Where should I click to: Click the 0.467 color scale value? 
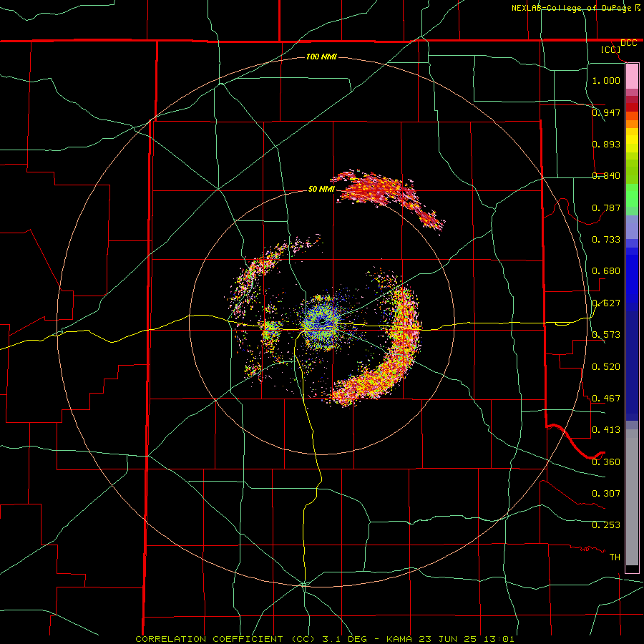coord(606,398)
